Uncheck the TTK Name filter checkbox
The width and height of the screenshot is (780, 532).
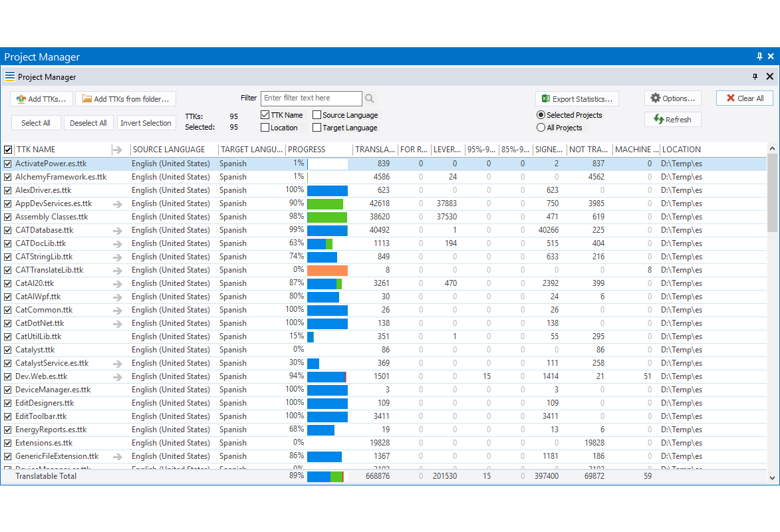click(x=265, y=115)
